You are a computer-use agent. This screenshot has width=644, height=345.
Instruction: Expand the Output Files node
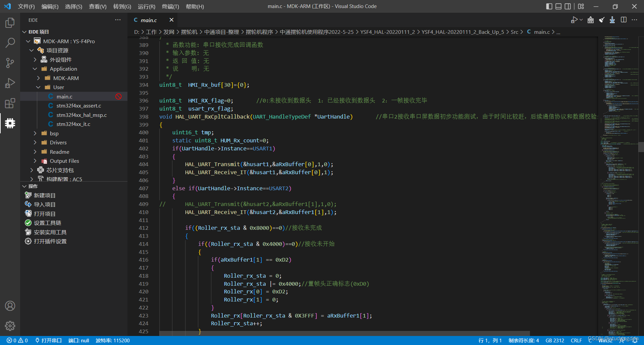tap(35, 161)
